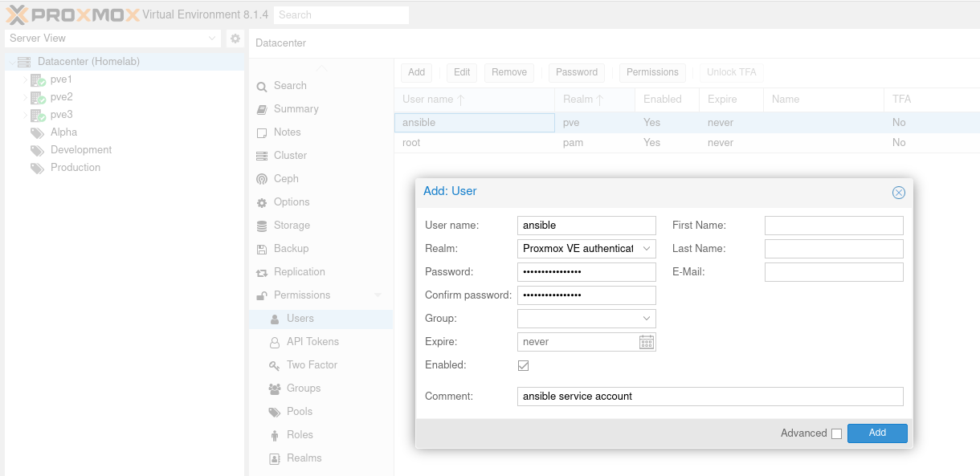Click the pve3 node icon
980x476 pixels.
[x=38, y=115]
